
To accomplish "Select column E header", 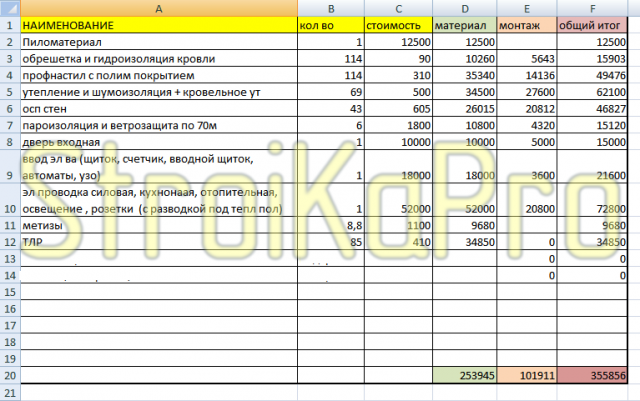I will (x=527, y=8).
